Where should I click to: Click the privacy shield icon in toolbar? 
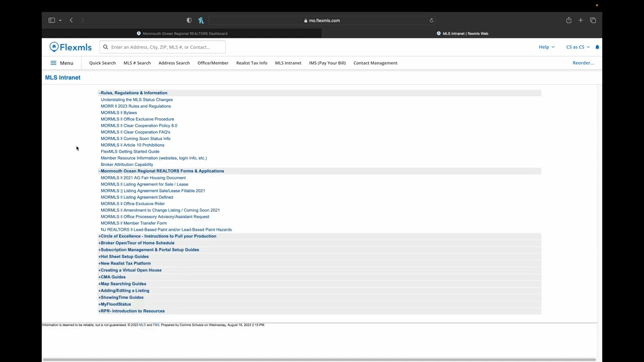point(189,20)
